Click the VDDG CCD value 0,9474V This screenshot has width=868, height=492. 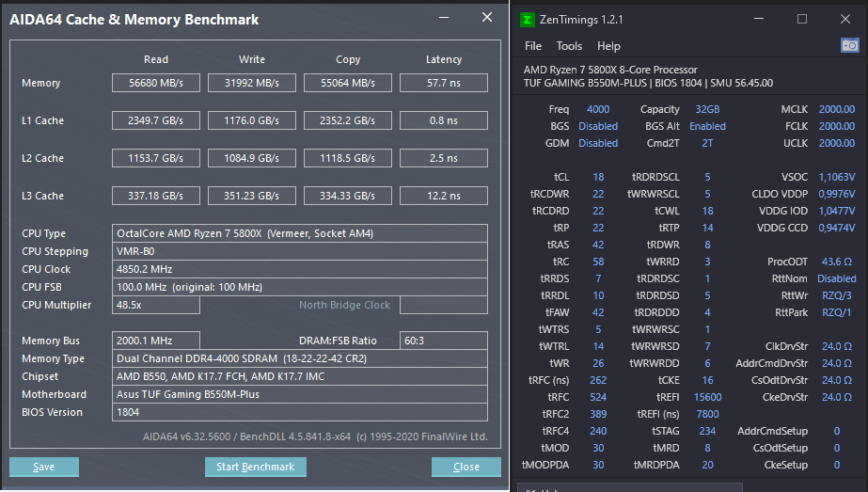837,228
